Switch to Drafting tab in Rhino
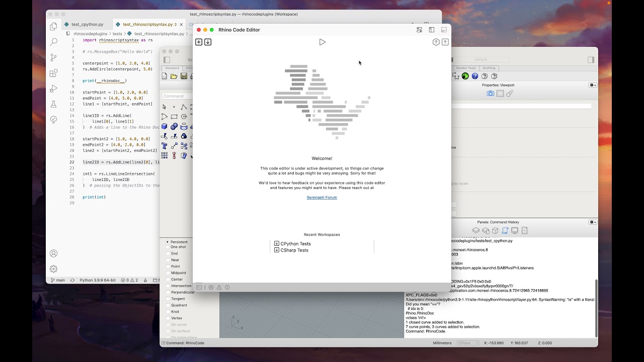This screenshot has width=644, height=362. (x=489, y=68)
